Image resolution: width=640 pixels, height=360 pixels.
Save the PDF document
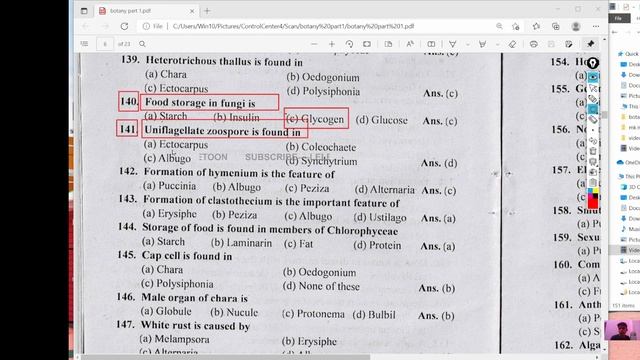[551, 44]
